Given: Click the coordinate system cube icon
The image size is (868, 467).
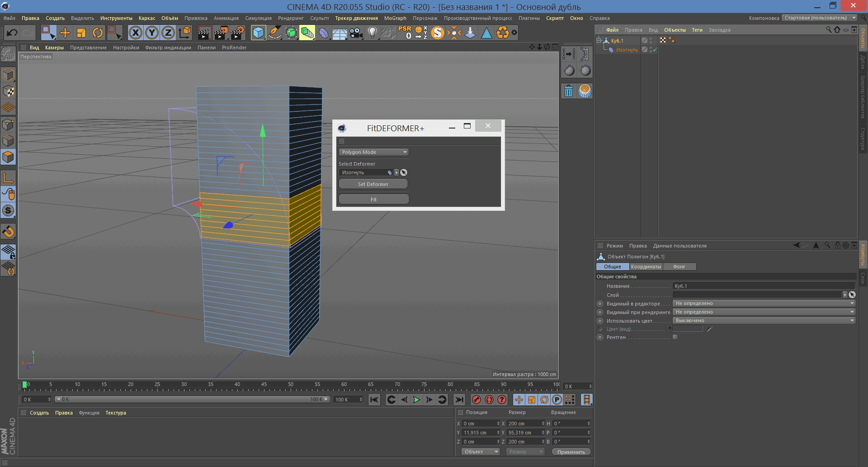Looking at the screenshot, I should pos(185,33).
